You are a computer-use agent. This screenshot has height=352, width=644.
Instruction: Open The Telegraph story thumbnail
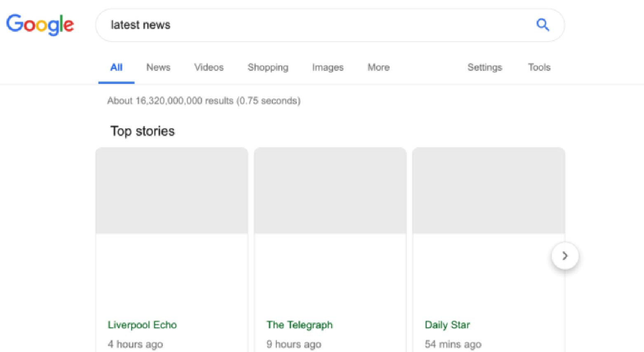pyautogui.click(x=330, y=191)
